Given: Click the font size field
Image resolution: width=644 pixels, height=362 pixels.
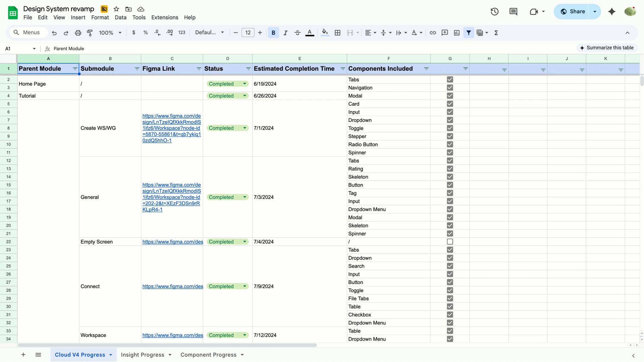Looking at the screenshot, I should [x=248, y=33].
